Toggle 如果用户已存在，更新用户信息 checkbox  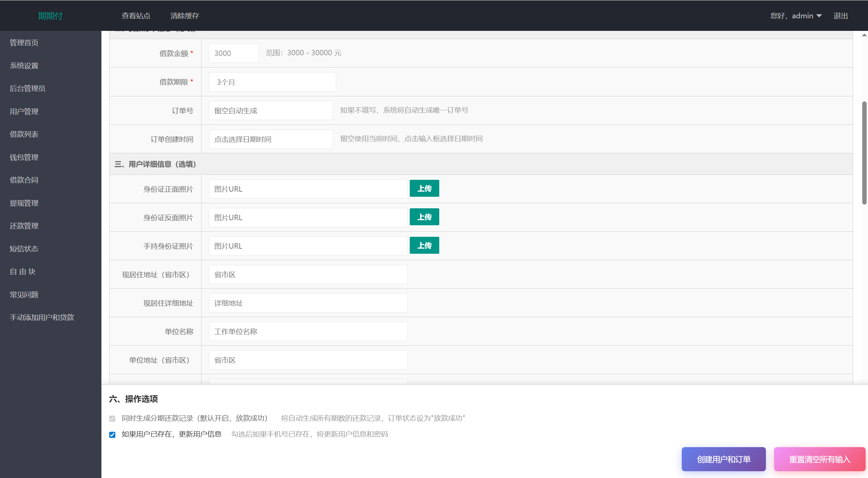[x=112, y=435]
